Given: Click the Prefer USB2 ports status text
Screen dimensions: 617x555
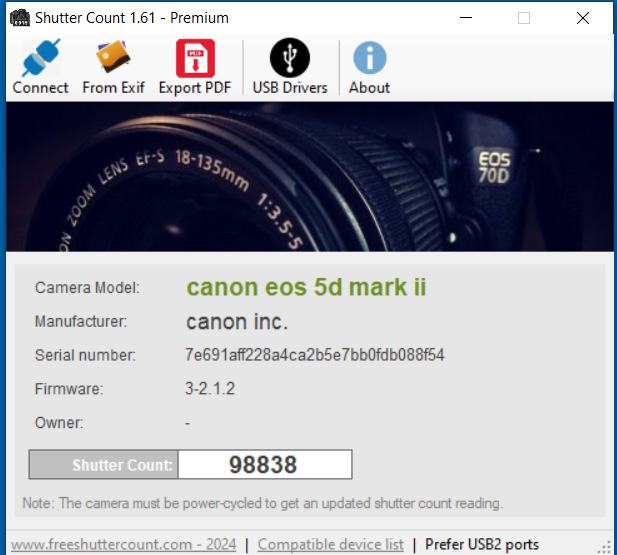Looking at the screenshot, I should click(x=482, y=545).
